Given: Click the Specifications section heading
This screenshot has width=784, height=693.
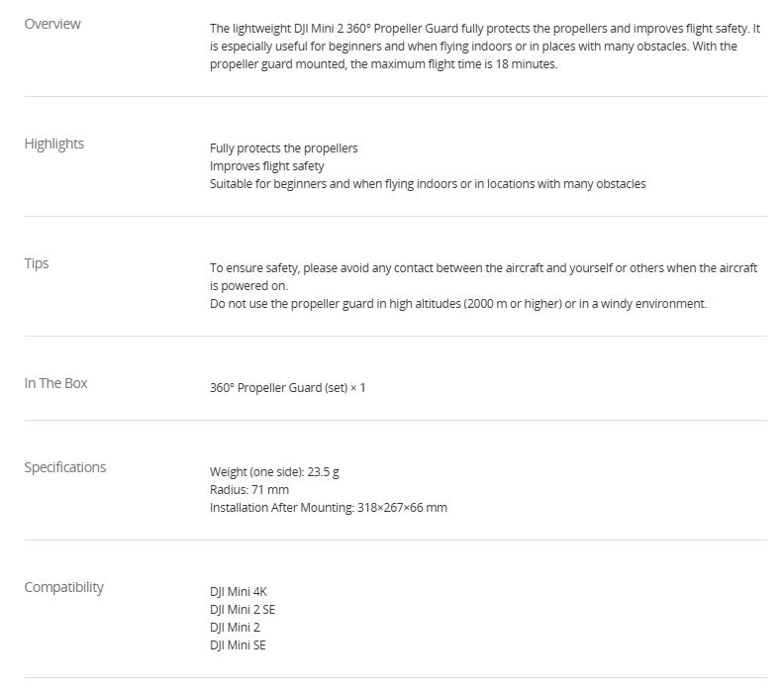Looking at the screenshot, I should [x=64, y=467].
